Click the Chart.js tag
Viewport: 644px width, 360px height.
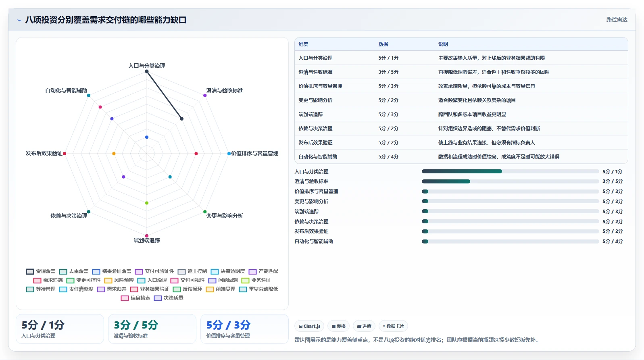[x=309, y=326]
